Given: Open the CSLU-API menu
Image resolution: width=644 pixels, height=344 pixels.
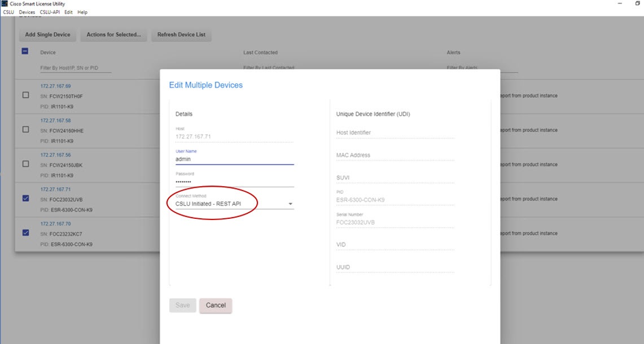Looking at the screenshot, I should [49, 11].
